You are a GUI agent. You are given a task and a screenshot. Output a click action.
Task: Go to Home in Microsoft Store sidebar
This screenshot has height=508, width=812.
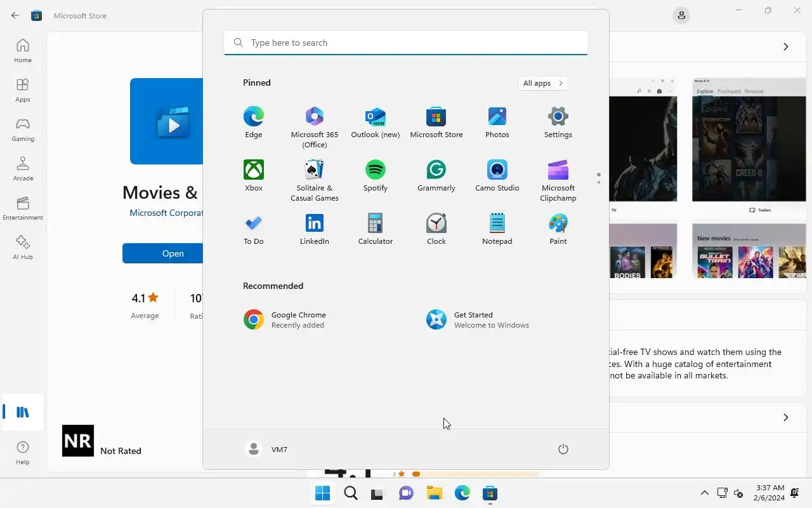click(23, 51)
